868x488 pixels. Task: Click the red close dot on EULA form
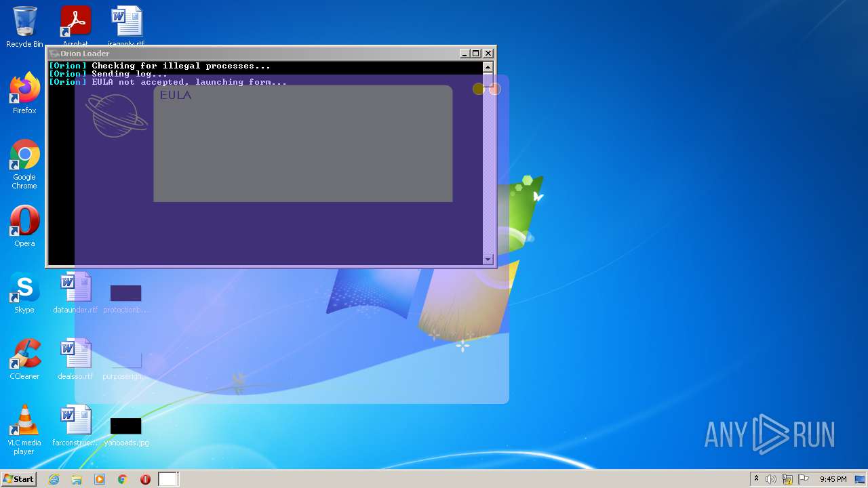click(495, 89)
